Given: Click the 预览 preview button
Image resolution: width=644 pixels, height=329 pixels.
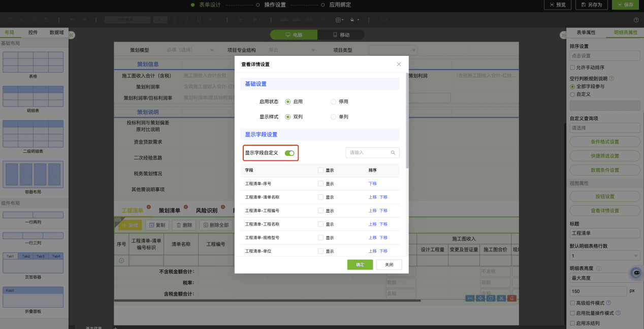Looking at the screenshot, I should pyautogui.click(x=558, y=5).
